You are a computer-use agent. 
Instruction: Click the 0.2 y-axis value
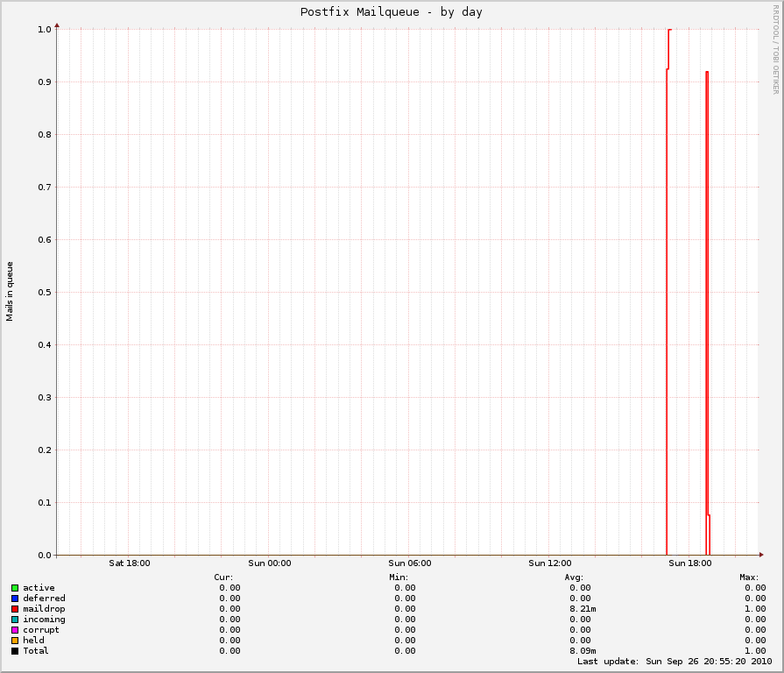tap(45, 450)
